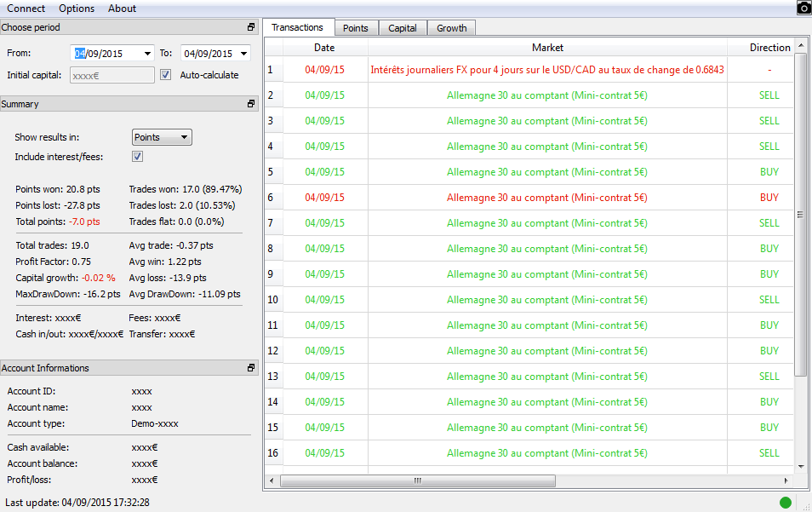
Task: Open the Show results in Points dropdown
Action: (162, 137)
